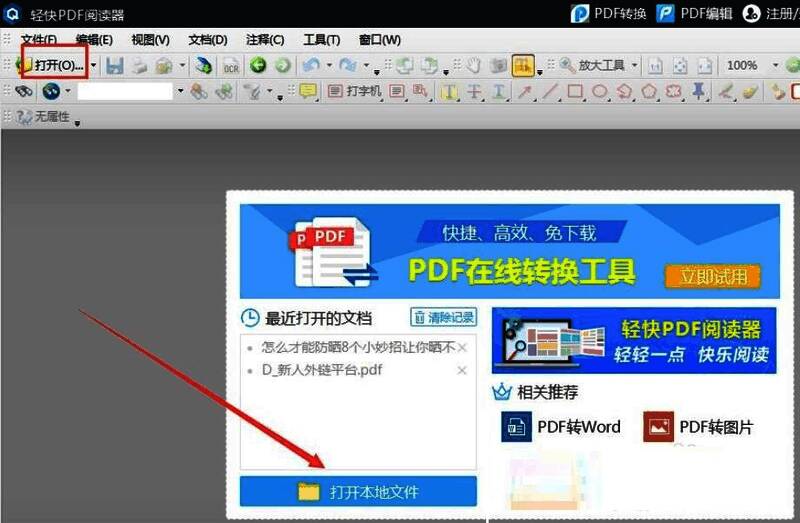Viewport: 800px width, 523px height.
Task: Click the scanner icon in the top toolbar
Action: (x=204, y=66)
